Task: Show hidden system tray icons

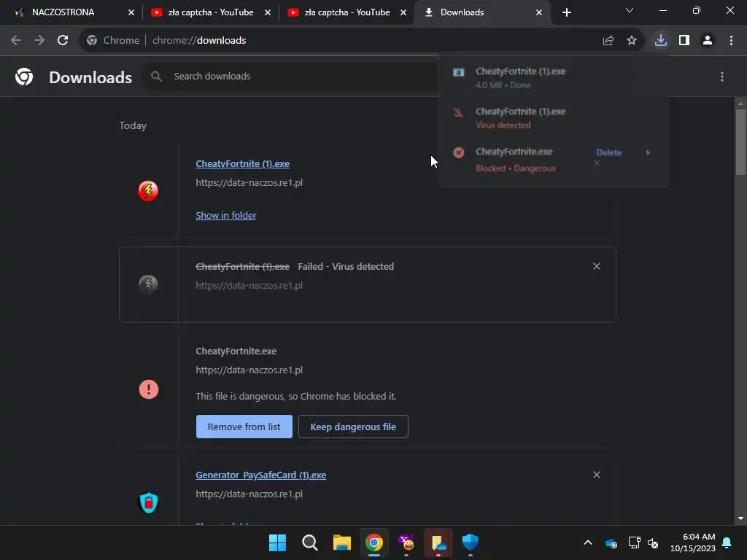Action: click(588, 542)
